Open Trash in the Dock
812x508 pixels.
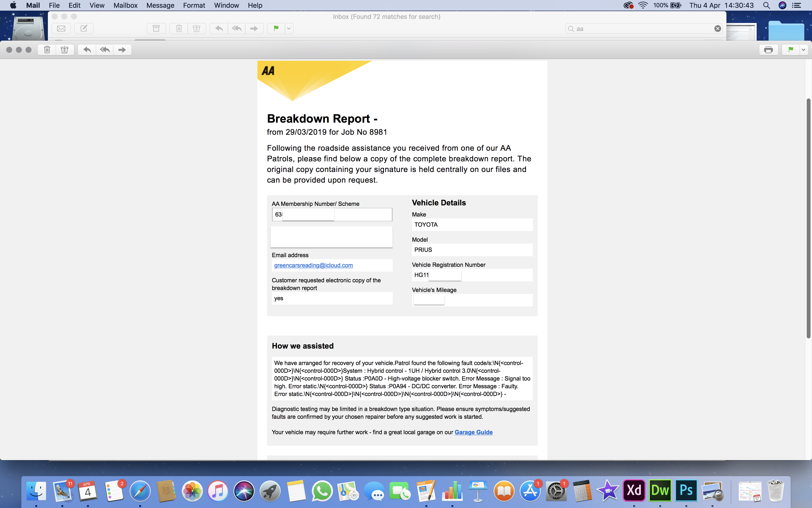coord(776,491)
